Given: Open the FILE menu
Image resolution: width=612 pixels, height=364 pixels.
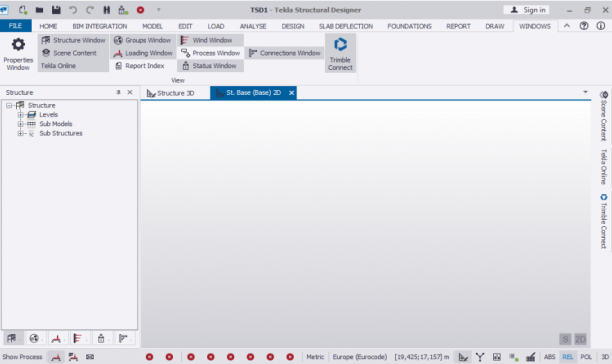Looking at the screenshot, I should pyautogui.click(x=16, y=26).
